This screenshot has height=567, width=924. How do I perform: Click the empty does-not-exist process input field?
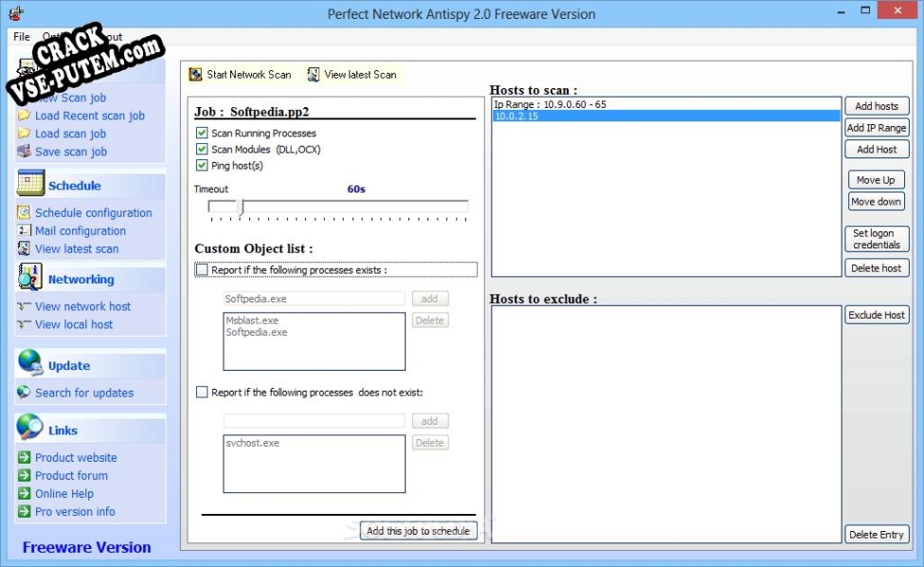point(314,421)
